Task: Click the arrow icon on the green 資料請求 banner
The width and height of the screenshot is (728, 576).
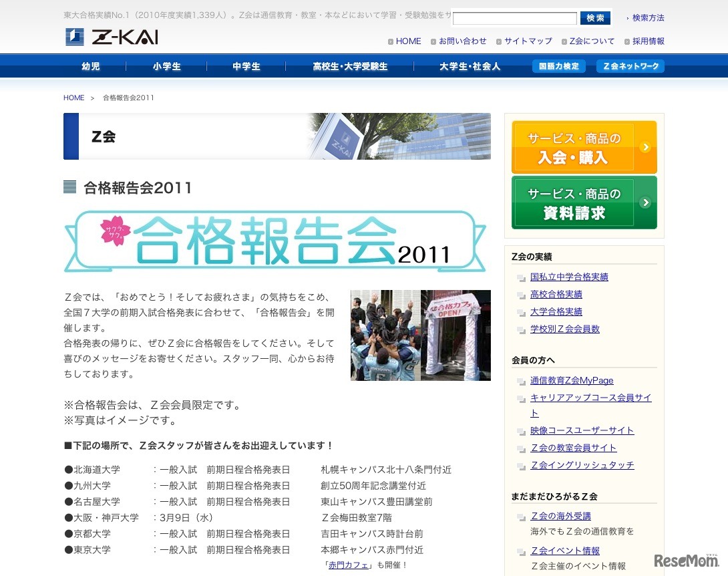Action: (x=645, y=202)
